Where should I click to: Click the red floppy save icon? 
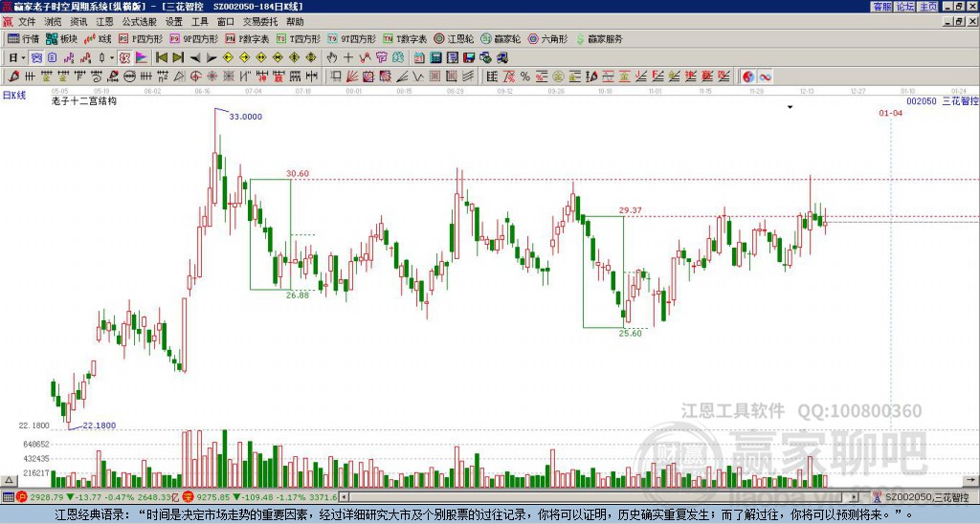coord(469,57)
